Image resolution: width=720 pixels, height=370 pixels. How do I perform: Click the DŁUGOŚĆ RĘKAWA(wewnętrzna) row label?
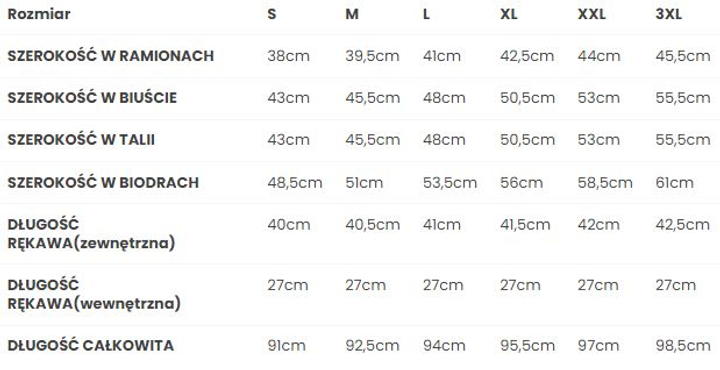pos(94,294)
